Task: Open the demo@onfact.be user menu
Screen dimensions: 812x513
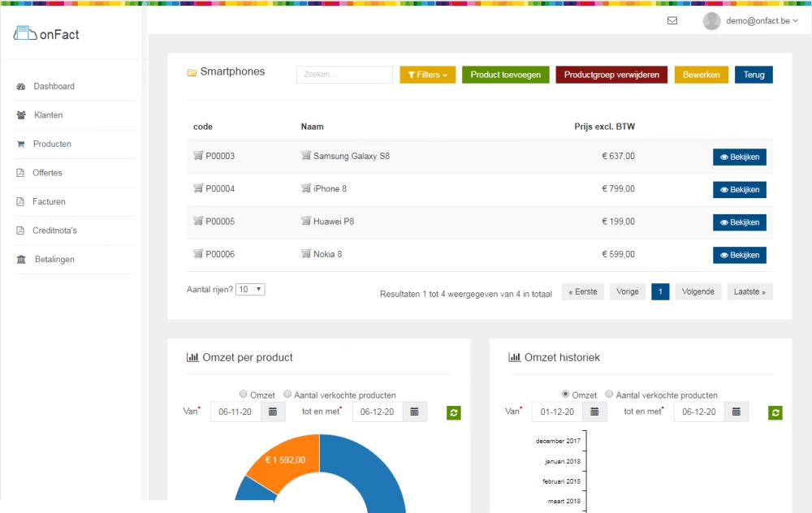Action: click(x=747, y=21)
